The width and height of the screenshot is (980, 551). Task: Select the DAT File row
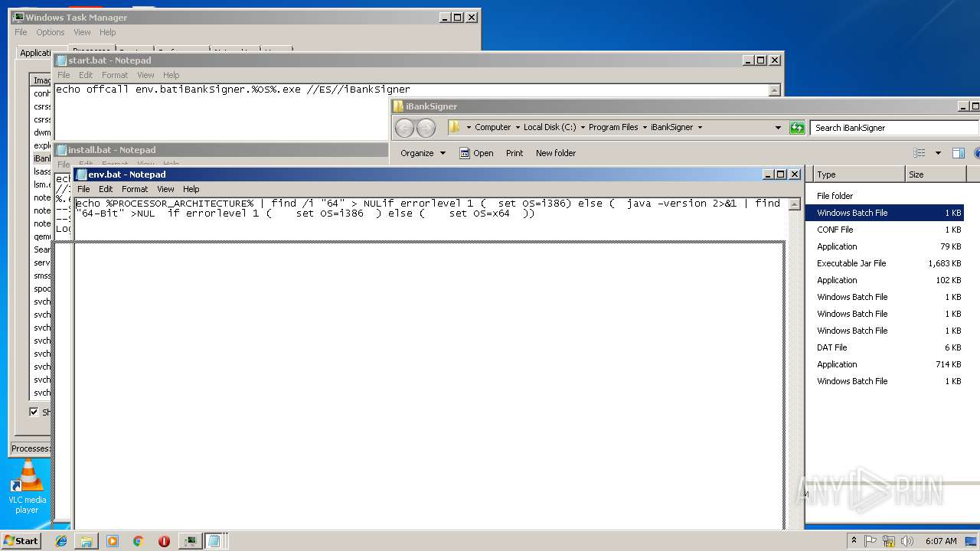click(x=887, y=347)
